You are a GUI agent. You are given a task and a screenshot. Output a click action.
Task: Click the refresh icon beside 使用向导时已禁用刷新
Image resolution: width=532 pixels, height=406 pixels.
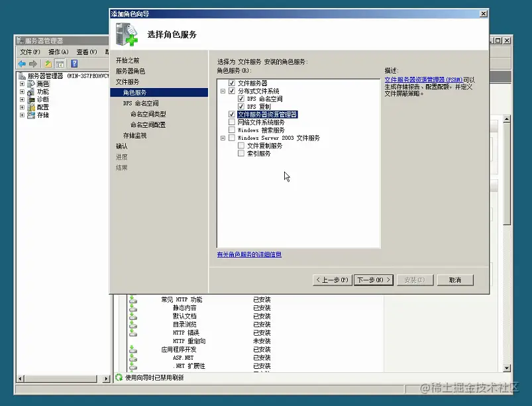(119, 377)
